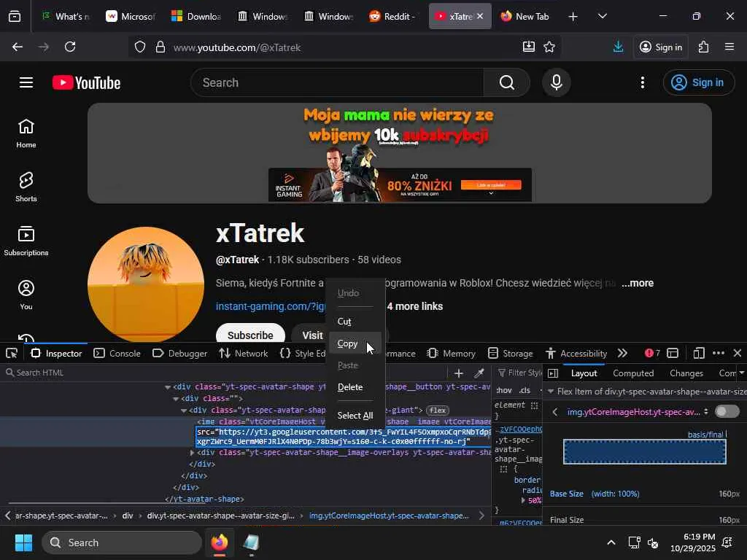747x560 pixels.
Task: Click the flex badge in markup
Action: pos(438,410)
